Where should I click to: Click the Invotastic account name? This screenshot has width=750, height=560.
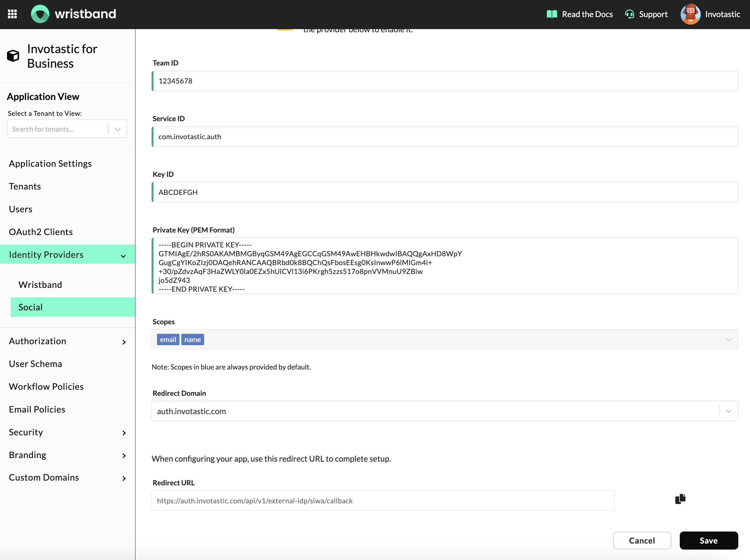point(722,14)
